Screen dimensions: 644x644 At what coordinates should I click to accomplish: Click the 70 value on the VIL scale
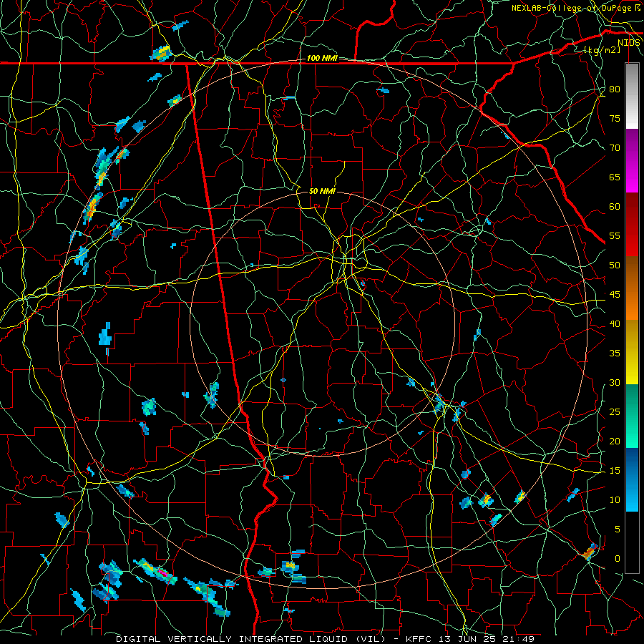pyautogui.click(x=615, y=148)
